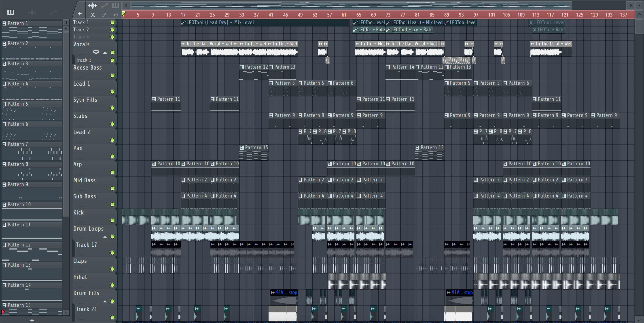Focus automation clips in the playlist toolbar
The height and width of the screenshot is (323, 644).
click(x=104, y=5)
